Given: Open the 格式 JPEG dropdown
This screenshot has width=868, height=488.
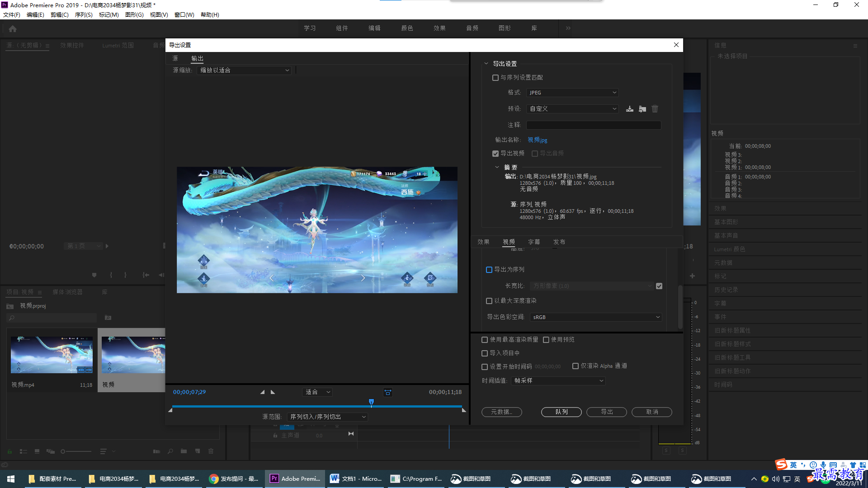Looking at the screenshot, I should pos(572,93).
